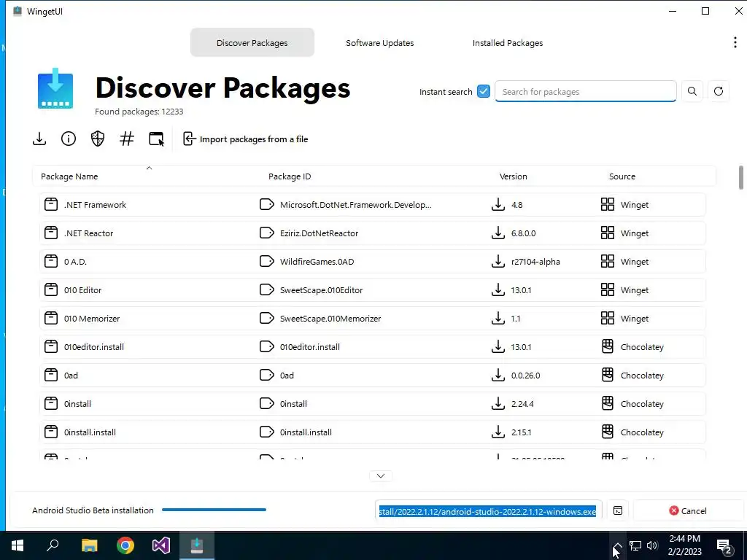Select the 010editor.install package name
The image size is (747, 560).
(x=94, y=346)
